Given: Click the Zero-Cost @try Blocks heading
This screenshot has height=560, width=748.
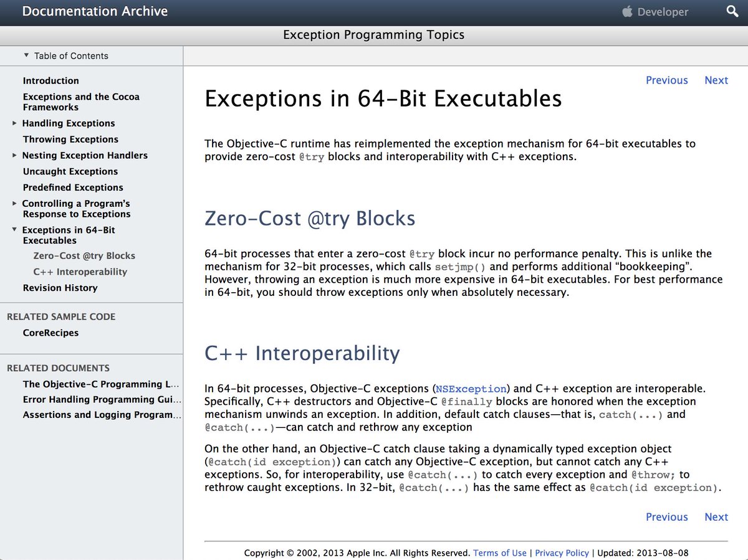Looking at the screenshot, I should pyautogui.click(x=310, y=219).
